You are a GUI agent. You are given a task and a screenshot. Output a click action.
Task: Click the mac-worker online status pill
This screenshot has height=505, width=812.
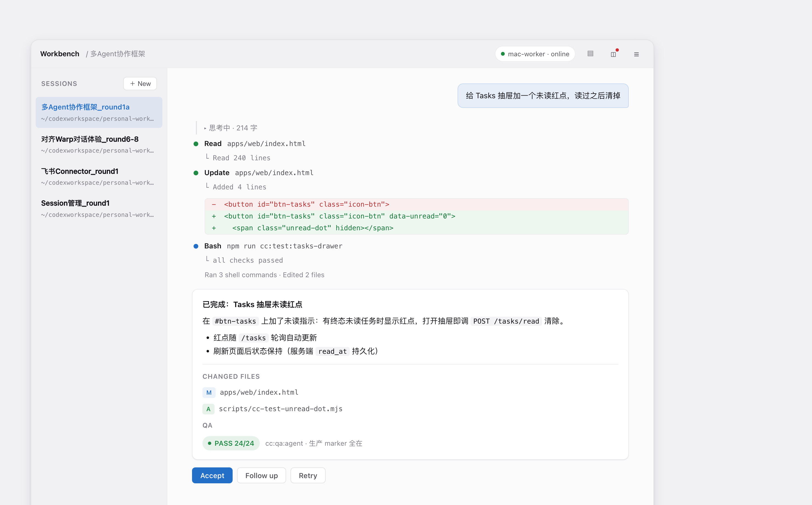click(535, 54)
